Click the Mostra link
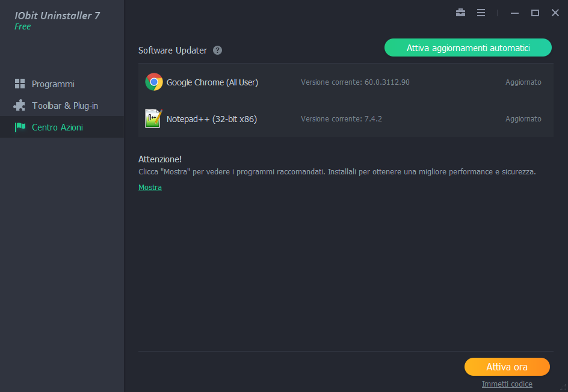This screenshot has width=568, height=392. [x=150, y=188]
